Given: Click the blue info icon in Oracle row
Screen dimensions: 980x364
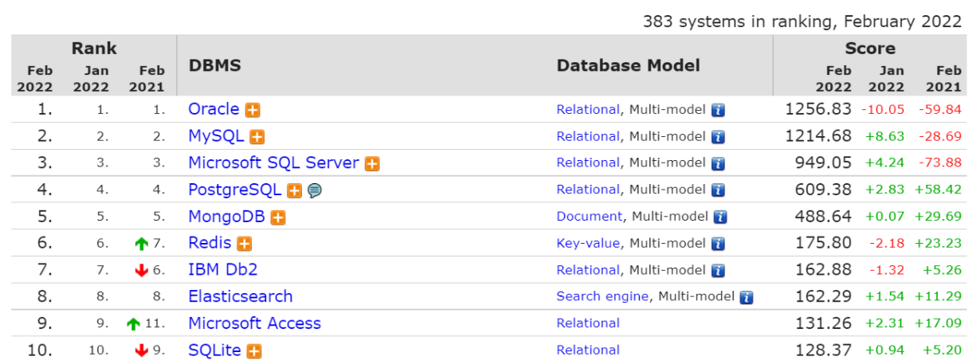Looking at the screenshot, I should pyautogui.click(x=718, y=111).
